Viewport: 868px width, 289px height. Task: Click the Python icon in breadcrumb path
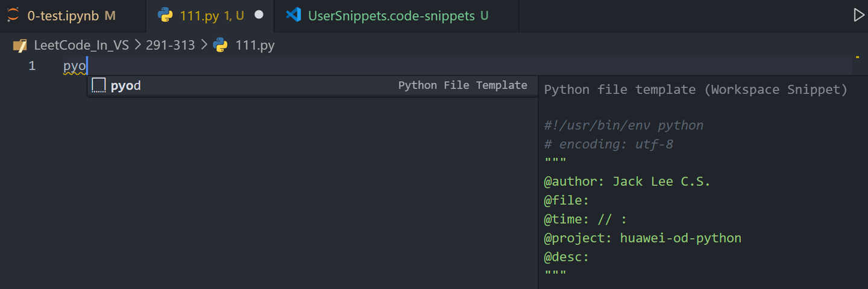pyautogui.click(x=220, y=45)
